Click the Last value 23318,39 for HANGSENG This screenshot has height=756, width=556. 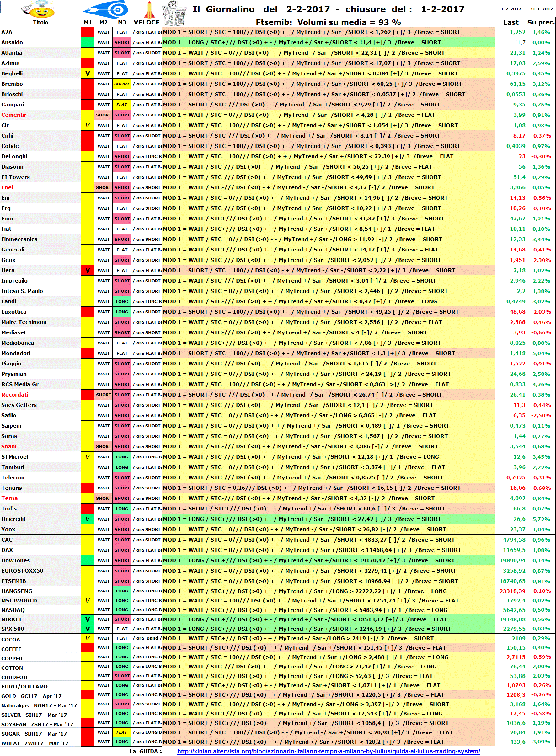click(x=512, y=591)
